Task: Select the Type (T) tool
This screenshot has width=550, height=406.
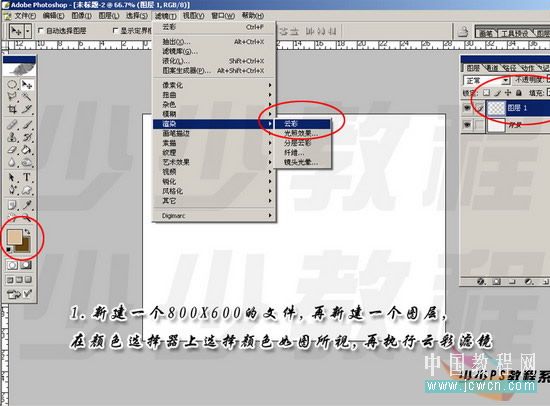Action: tap(27, 177)
